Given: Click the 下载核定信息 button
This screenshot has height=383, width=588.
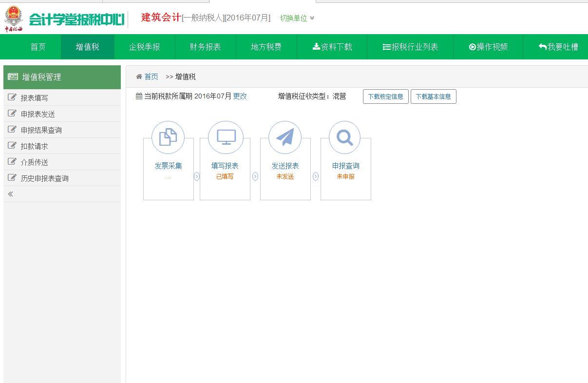Looking at the screenshot, I should tap(385, 96).
